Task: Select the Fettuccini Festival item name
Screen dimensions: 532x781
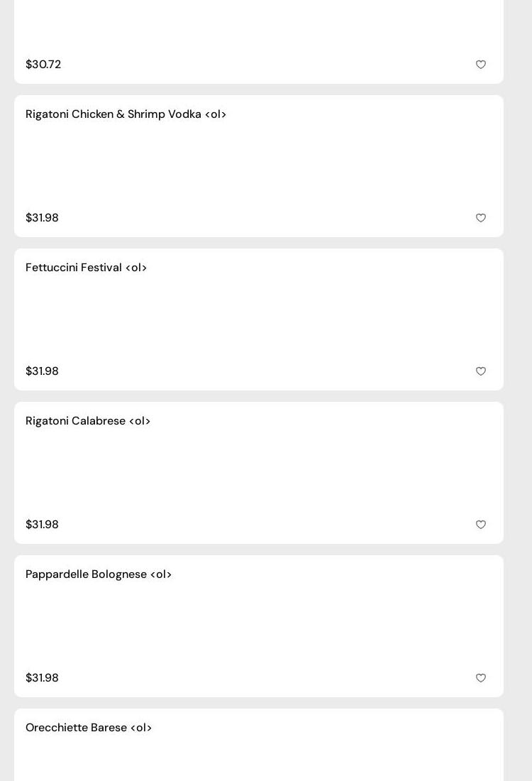Action: point(86,268)
